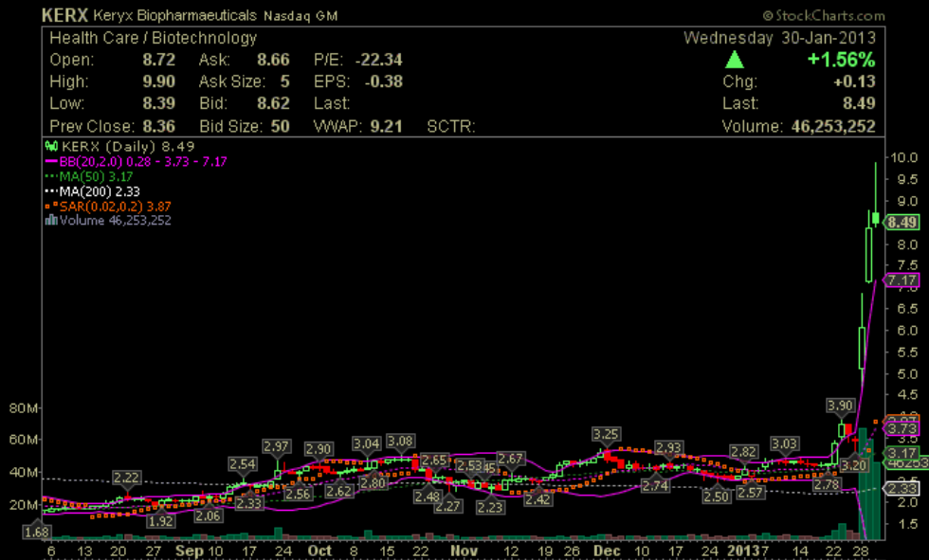The height and width of the screenshot is (560, 929).
Task: Click the Nasdaq GM exchange label
Action: (x=301, y=16)
